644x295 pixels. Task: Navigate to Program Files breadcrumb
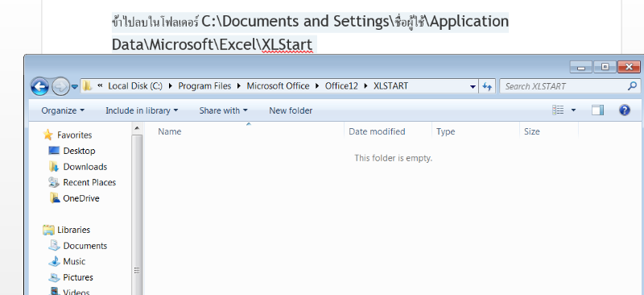(x=204, y=86)
